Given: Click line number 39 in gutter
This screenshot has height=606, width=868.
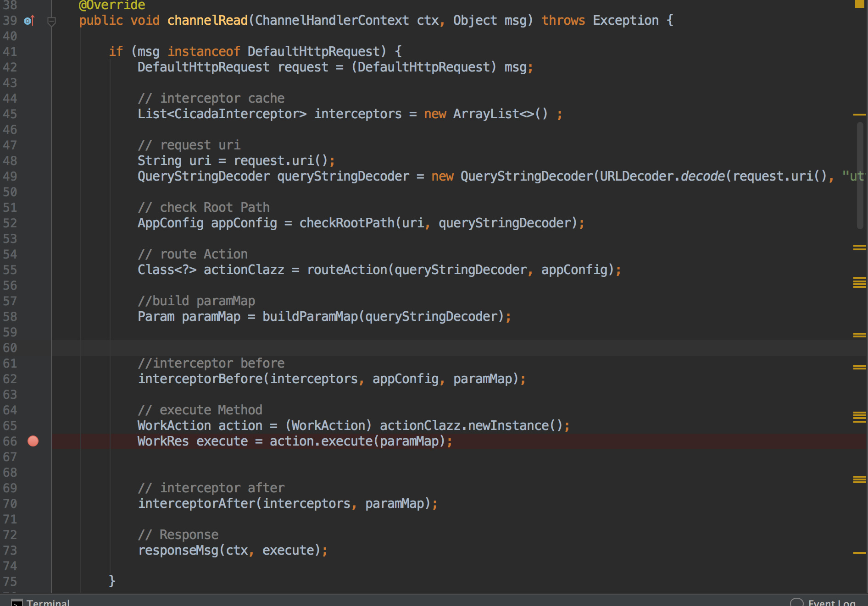Looking at the screenshot, I should point(10,21).
